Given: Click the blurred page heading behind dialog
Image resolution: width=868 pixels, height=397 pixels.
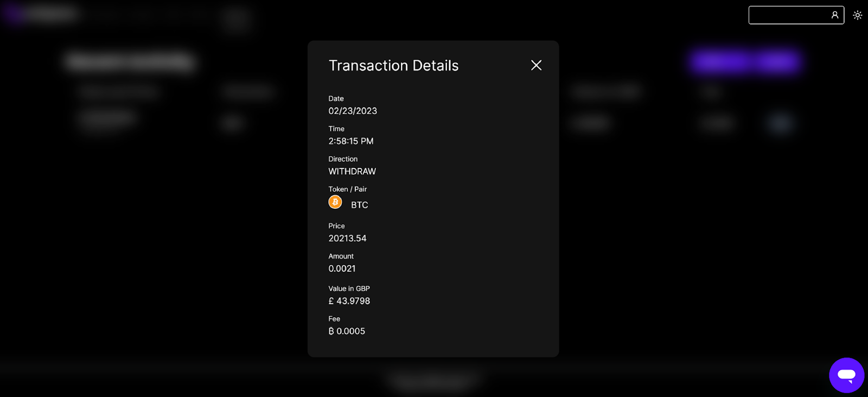Looking at the screenshot, I should click(130, 61).
